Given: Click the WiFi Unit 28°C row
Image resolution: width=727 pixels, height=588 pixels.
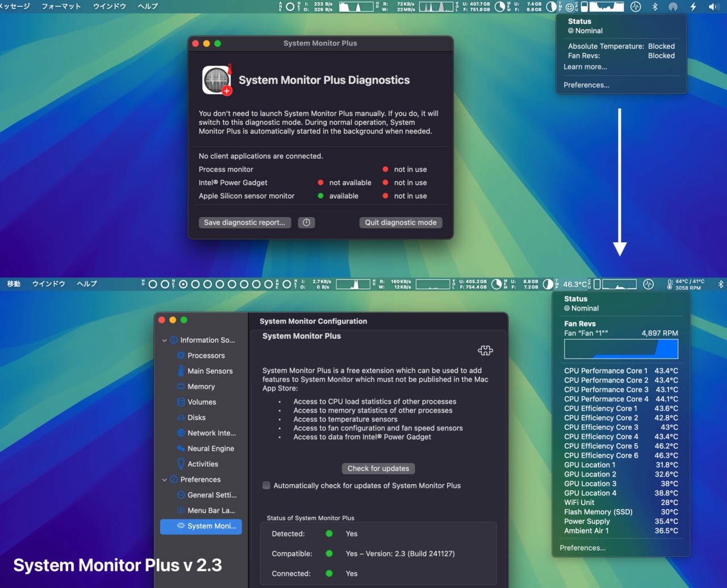Looking at the screenshot, I should pos(621,502).
